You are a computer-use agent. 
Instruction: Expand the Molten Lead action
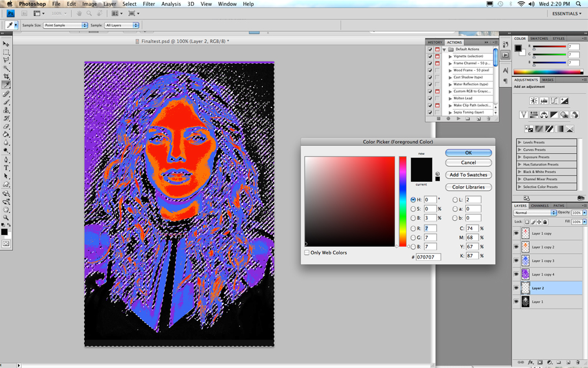tap(450, 98)
